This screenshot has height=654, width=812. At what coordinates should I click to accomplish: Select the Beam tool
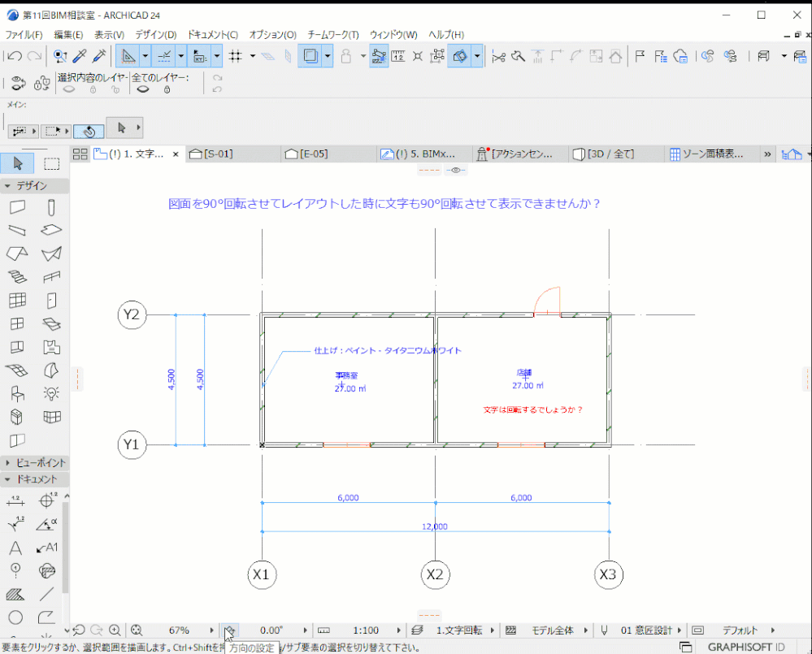coord(17,230)
